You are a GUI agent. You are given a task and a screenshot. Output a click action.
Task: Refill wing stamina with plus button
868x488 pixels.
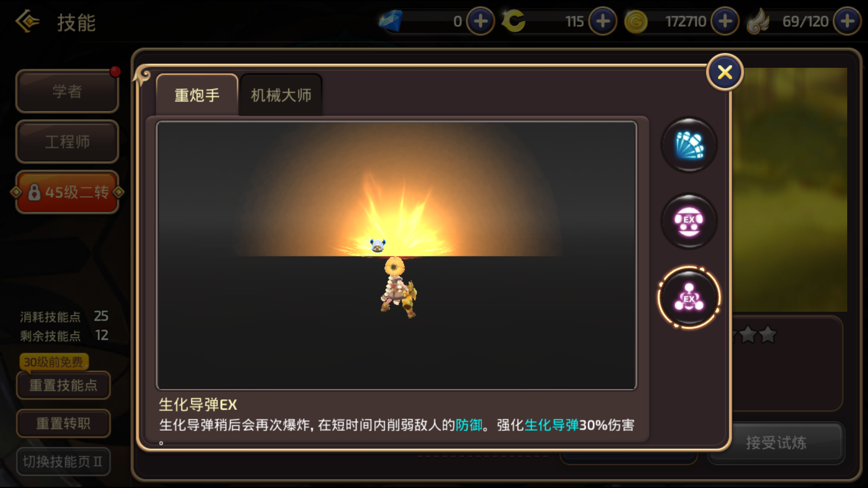(x=847, y=21)
